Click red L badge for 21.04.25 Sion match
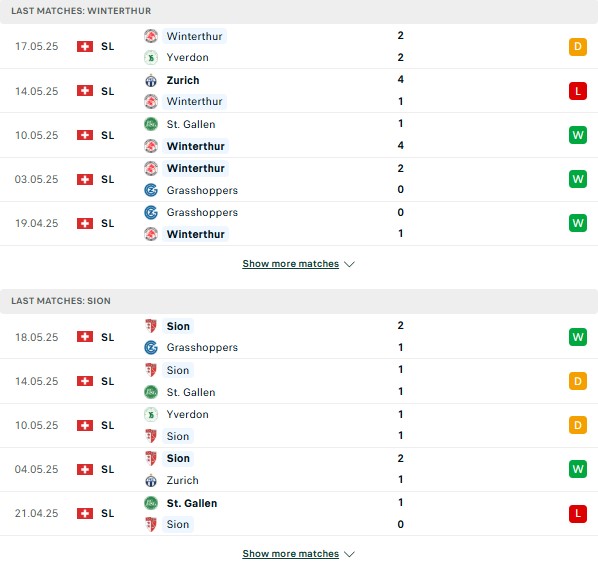Viewport: 598px width, 570px height. click(578, 513)
